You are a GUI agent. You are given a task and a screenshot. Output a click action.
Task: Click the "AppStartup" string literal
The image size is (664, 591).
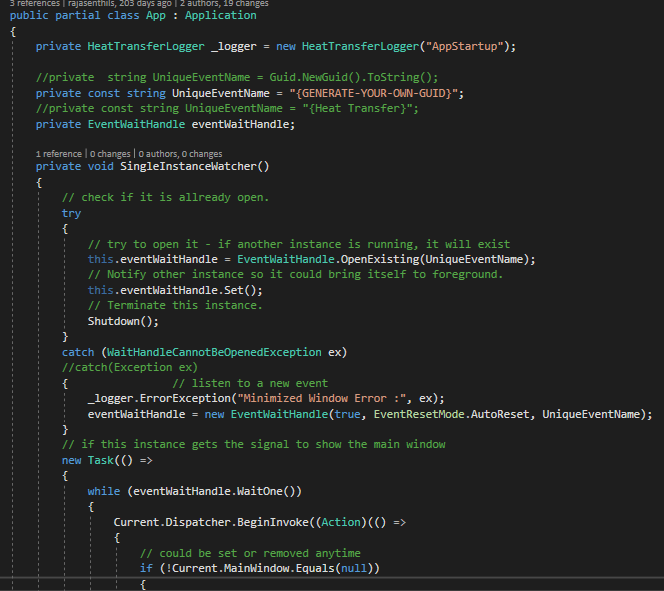click(465, 47)
